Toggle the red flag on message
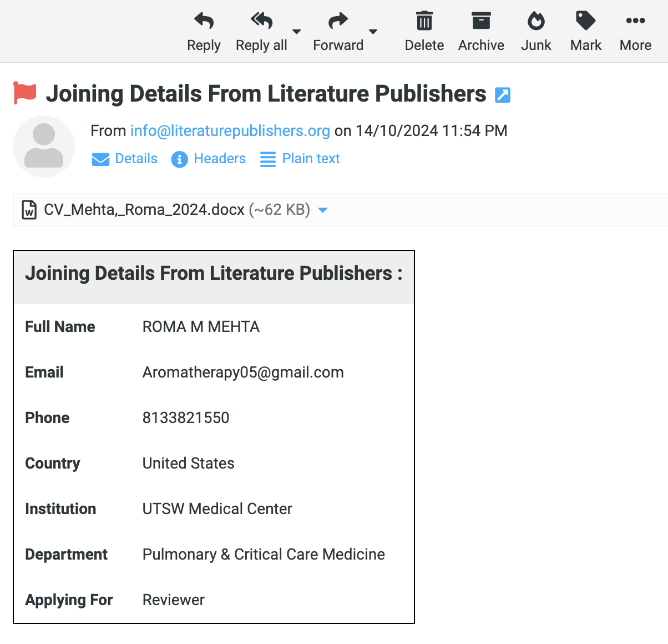The width and height of the screenshot is (668, 644). [x=25, y=93]
